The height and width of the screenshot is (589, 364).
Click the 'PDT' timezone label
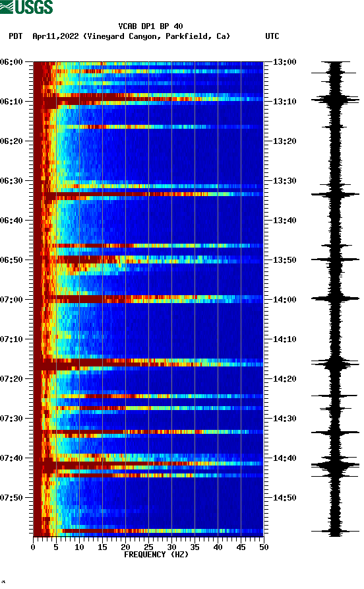tap(16, 36)
